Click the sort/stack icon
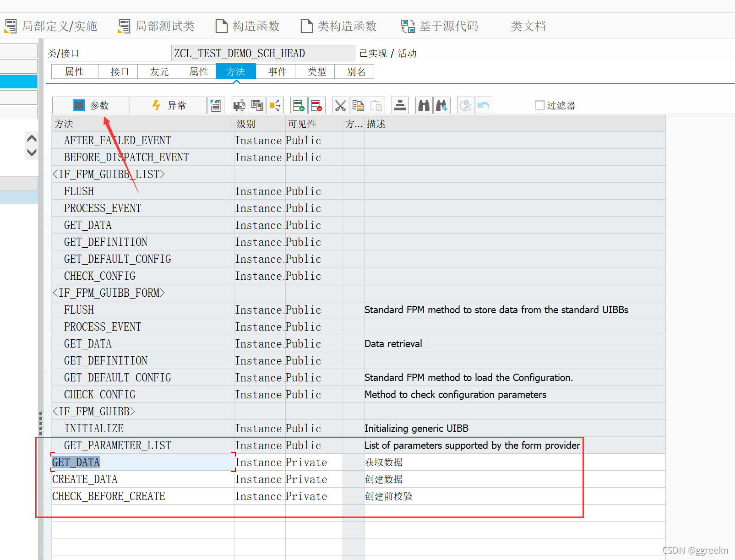The image size is (735, 560). point(400,105)
